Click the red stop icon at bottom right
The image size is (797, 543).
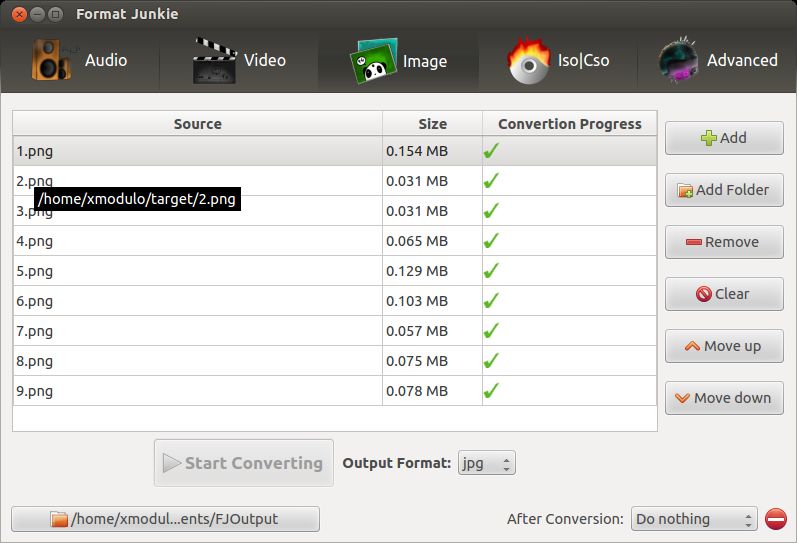tap(776, 519)
